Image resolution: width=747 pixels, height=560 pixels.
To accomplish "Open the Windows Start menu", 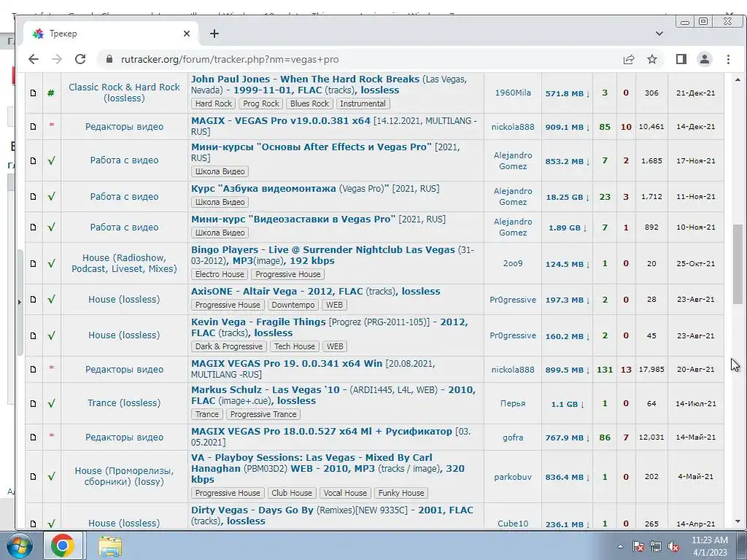I will tap(20, 545).
